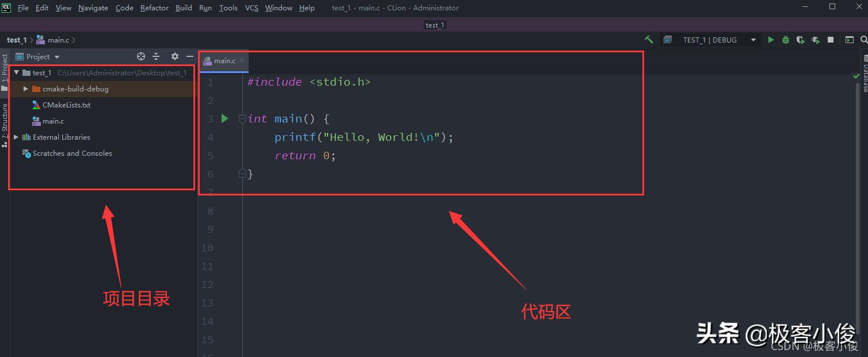Select External Libraries node
The image size is (868, 357).
pos(61,137)
